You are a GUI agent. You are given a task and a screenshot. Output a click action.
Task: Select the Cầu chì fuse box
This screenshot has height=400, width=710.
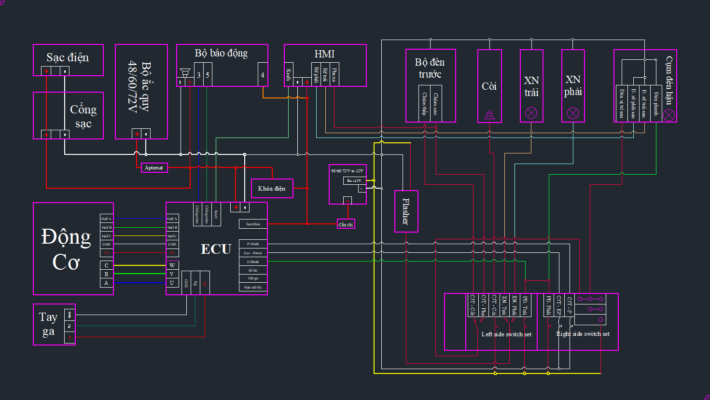click(x=346, y=223)
